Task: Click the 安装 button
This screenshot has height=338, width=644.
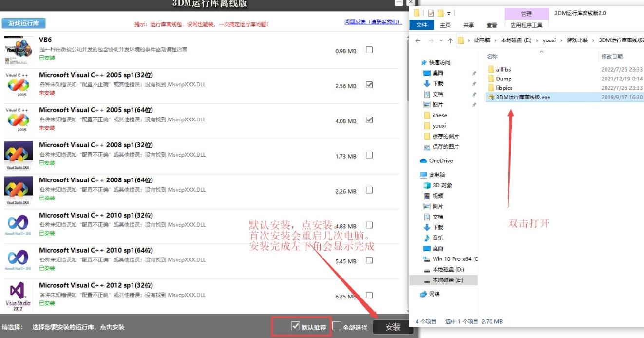Action: [x=393, y=327]
